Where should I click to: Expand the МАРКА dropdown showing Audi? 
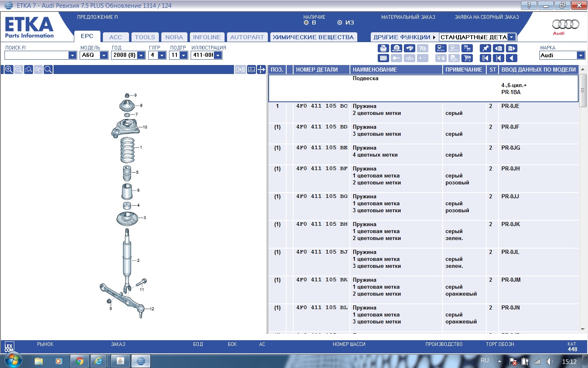pyautogui.click(x=581, y=55)
